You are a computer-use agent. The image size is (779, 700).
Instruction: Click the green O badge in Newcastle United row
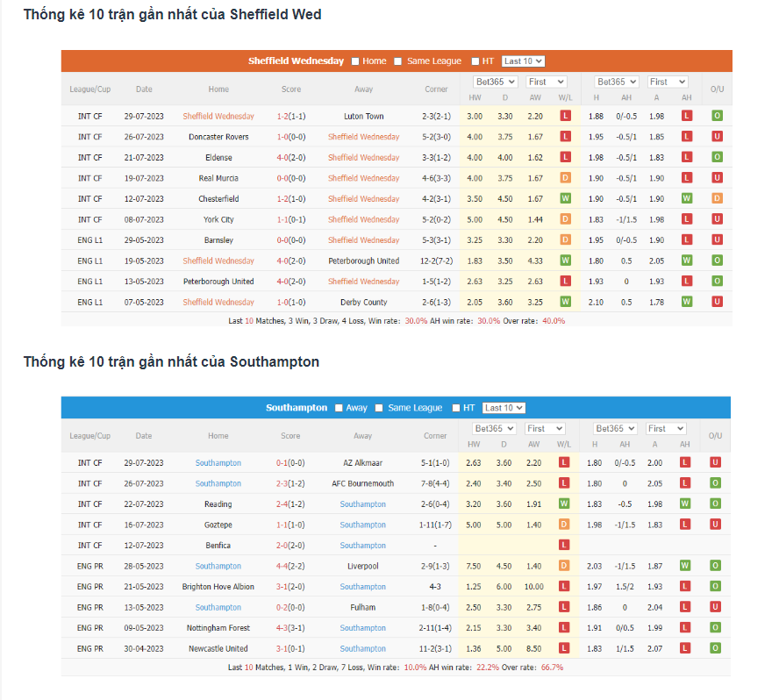(716, 648)
